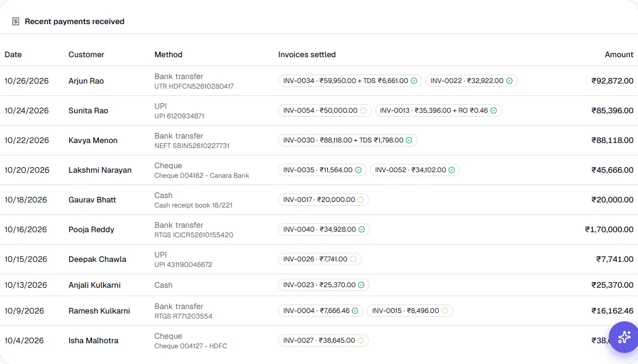Screen dimensions: 638x364
Task: Click the sparkle AI assistant floating button
Action: [x=624, y=337]
